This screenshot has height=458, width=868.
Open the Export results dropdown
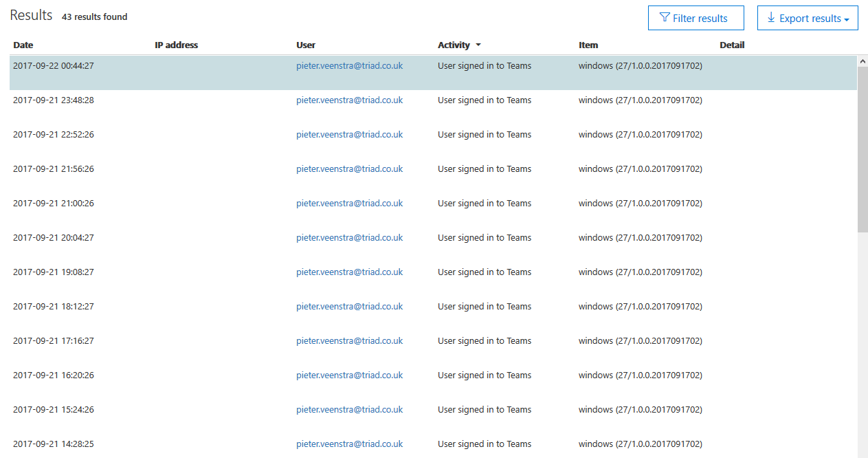808,18
